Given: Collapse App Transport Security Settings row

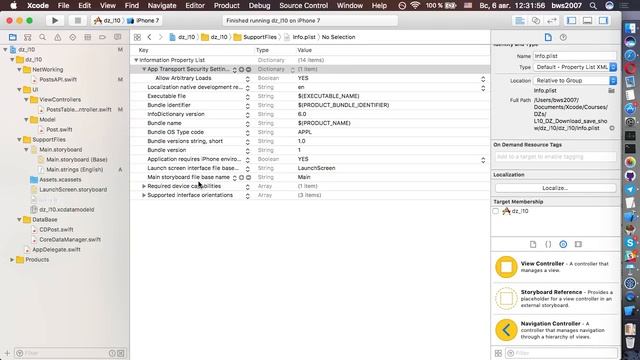Looking at the screenshot, I should click(144, 69).
